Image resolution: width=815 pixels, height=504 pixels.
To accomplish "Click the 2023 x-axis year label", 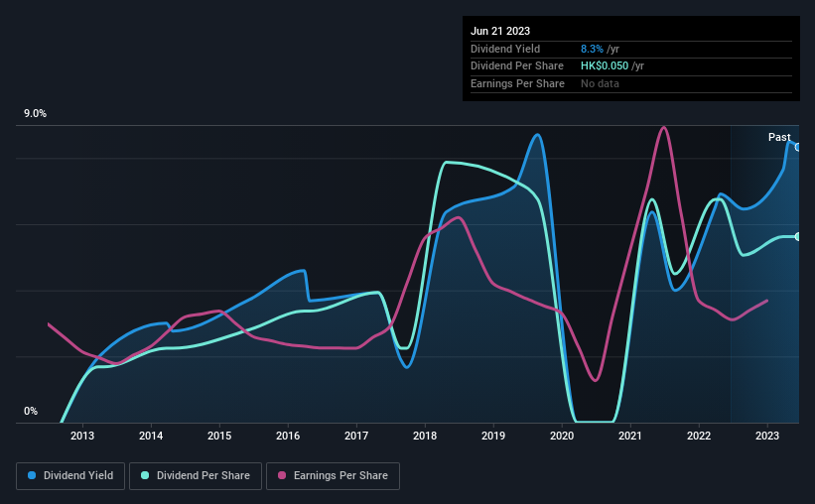I will (767, 436).
